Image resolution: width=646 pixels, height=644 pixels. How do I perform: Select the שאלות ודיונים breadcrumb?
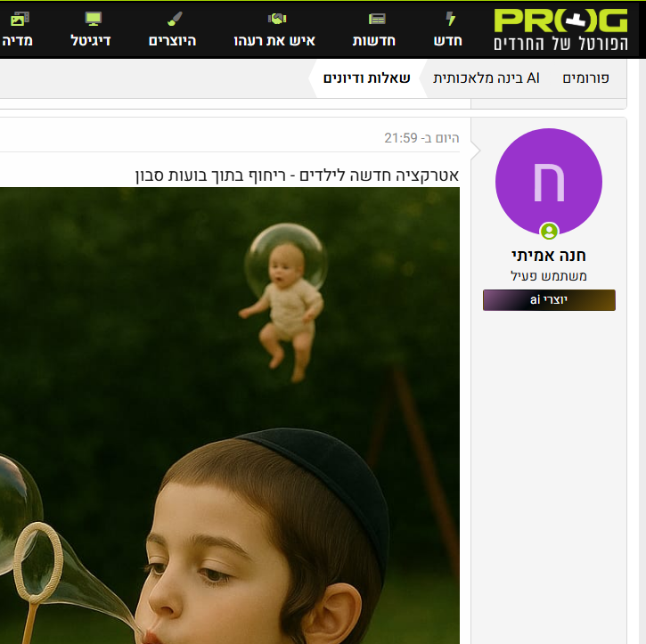click(x=367, y=78)
